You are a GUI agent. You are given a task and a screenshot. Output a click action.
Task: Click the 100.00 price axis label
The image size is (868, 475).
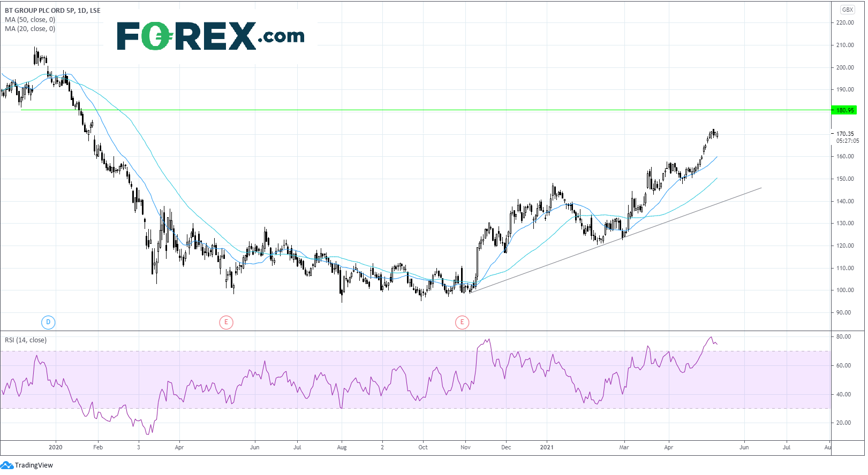845,290
